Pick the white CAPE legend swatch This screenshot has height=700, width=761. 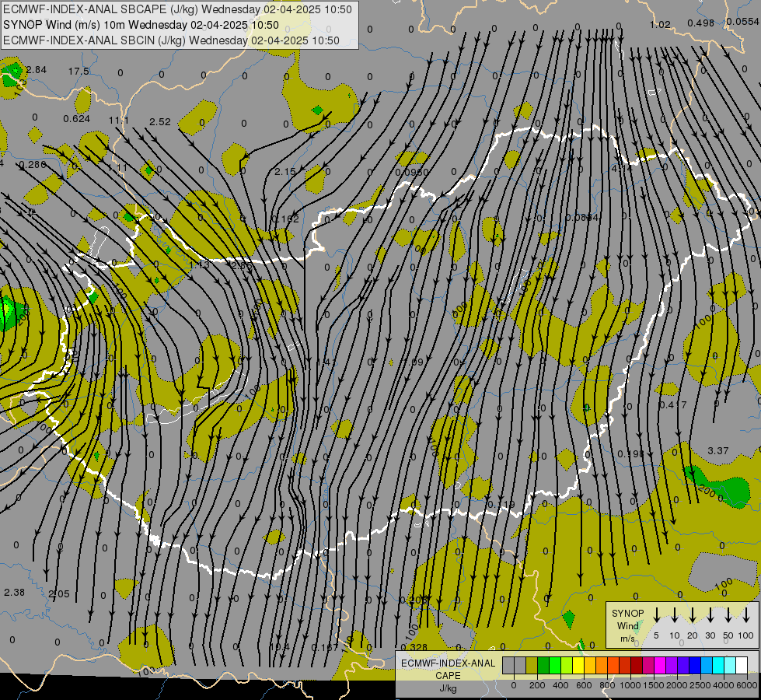tap(742, 666)
